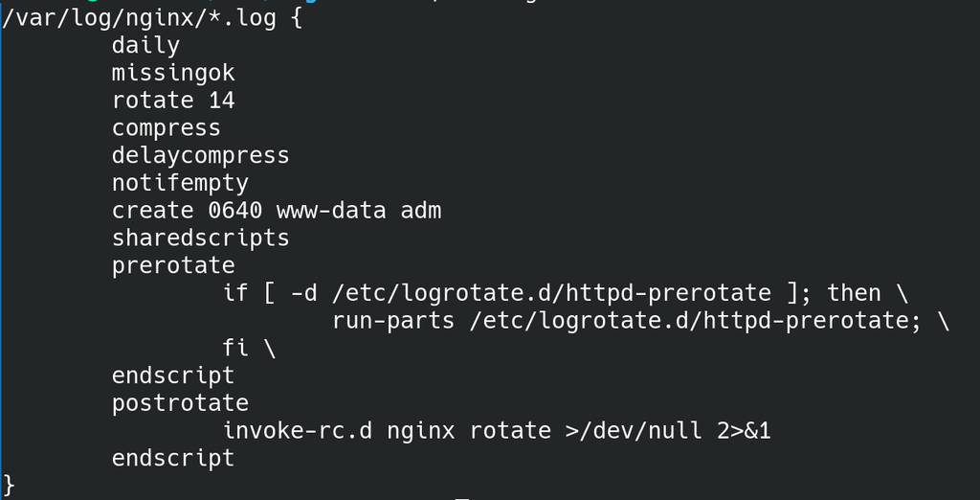Click adm group name

(421, 211)
